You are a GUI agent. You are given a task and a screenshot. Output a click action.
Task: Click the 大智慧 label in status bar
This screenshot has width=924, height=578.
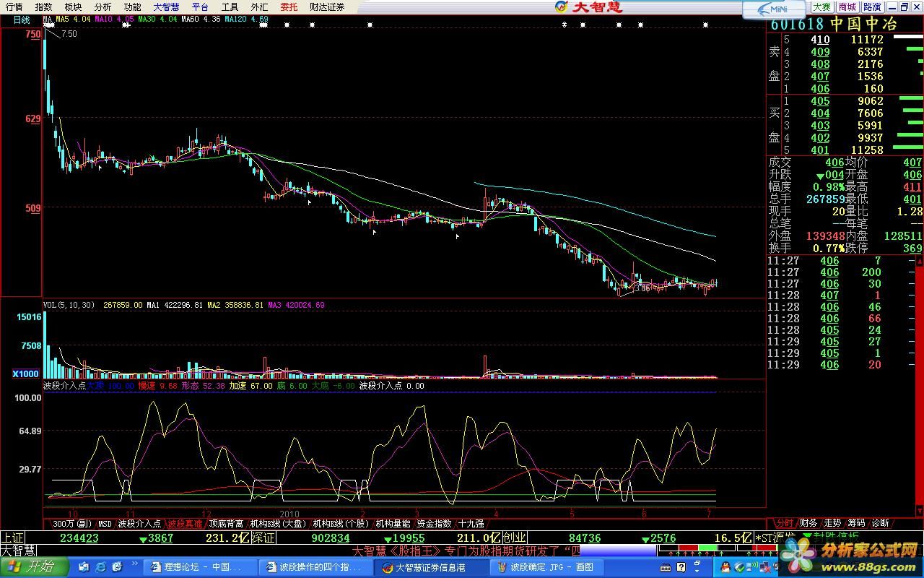pos(18,551)
